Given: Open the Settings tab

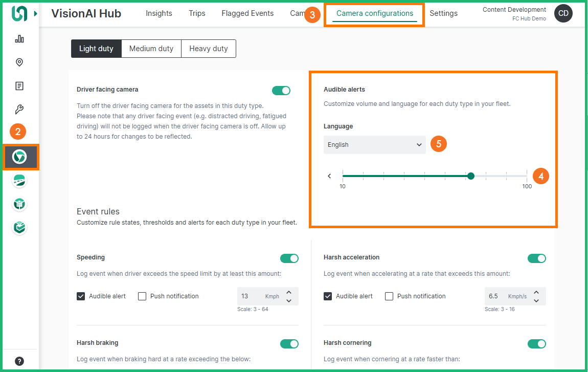Looking at the screenshot, I should pos(443,14).
